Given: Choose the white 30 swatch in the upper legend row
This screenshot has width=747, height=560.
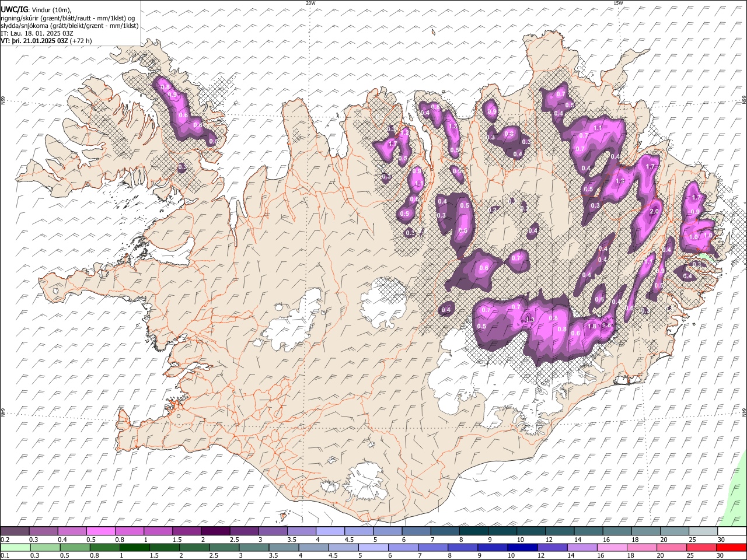Looking at the screenshot, I should click(x=731, y=531).
